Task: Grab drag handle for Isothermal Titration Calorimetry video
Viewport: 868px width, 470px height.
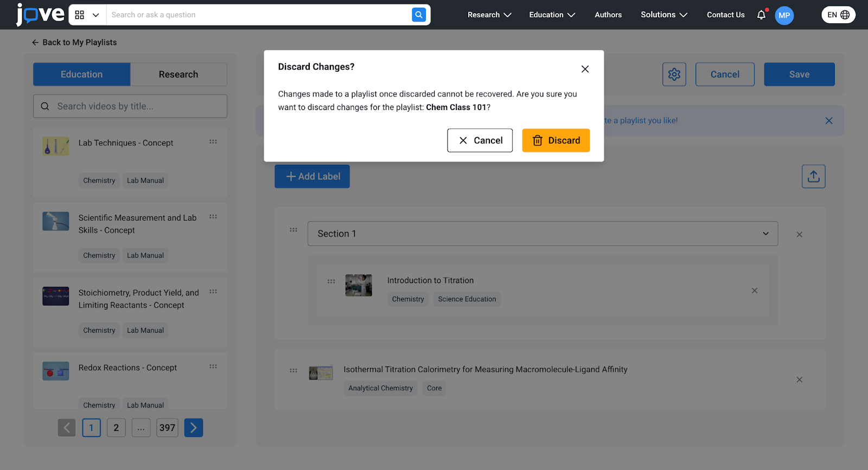Action: click(x=293, y=370)
